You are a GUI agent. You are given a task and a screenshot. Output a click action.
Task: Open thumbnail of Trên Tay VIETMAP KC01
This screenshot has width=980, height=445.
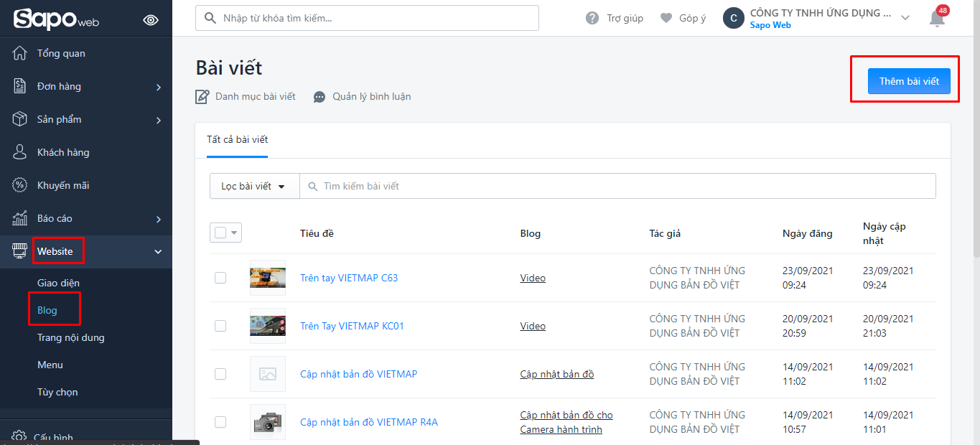268,326
